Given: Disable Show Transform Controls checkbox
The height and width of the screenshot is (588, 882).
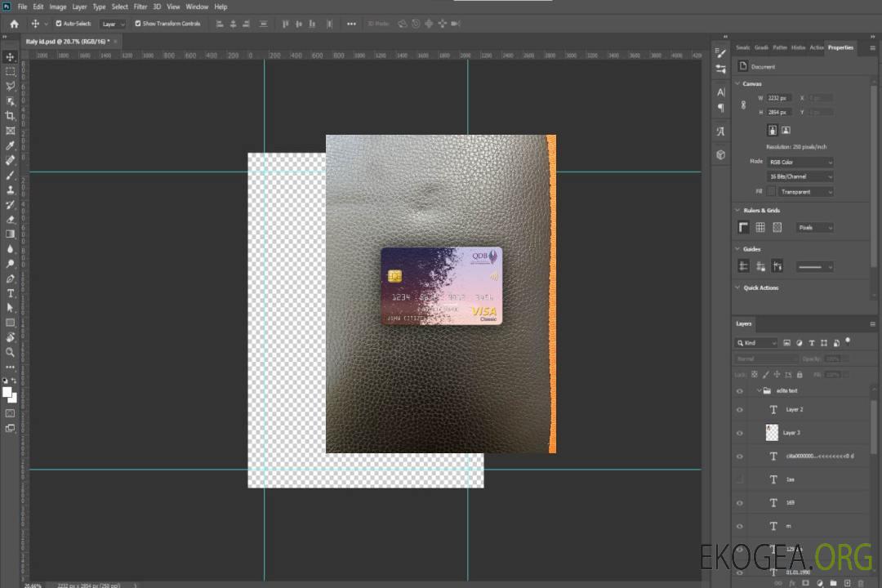Looking at the screenshot, I should pos(138,24).
